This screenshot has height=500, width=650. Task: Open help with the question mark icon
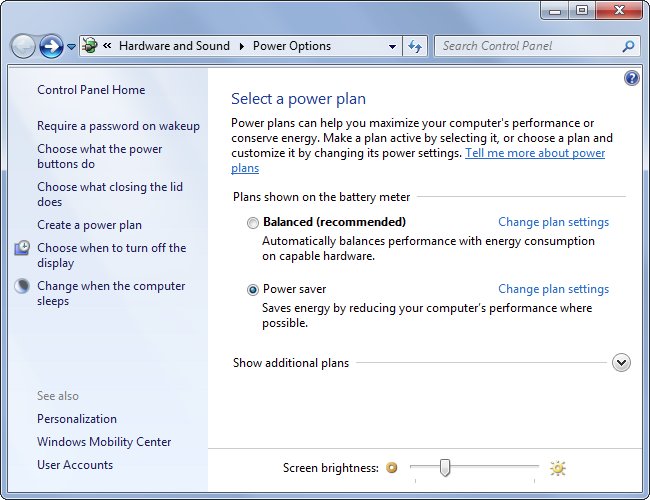[632, 78]
